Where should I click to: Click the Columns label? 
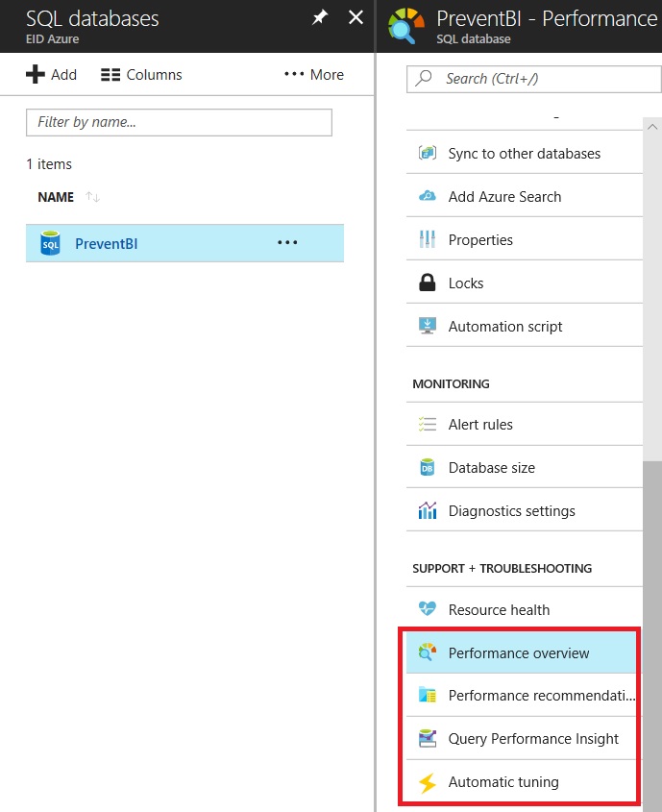click(x=155, y=75)
